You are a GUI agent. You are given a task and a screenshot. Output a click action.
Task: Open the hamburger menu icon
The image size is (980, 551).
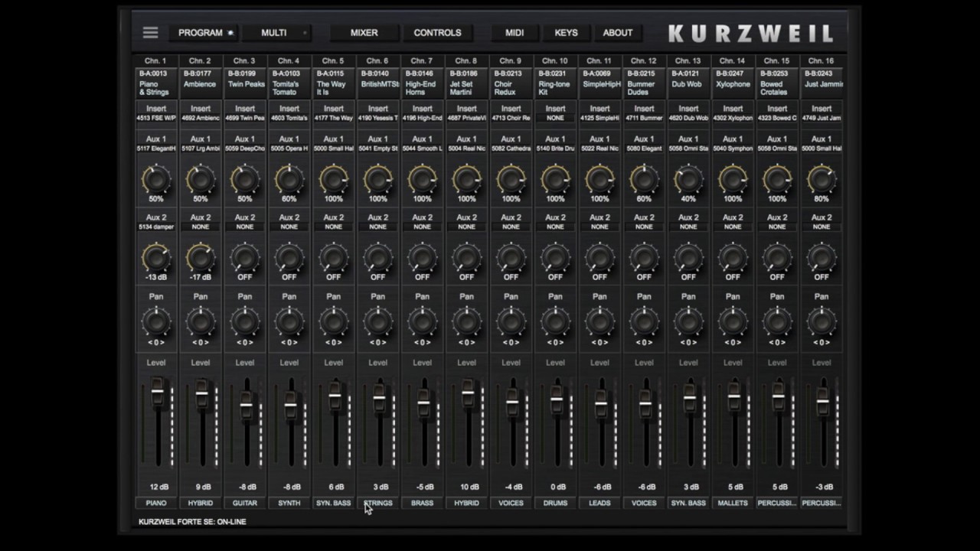pyautogui.click(x=150, y=32)
